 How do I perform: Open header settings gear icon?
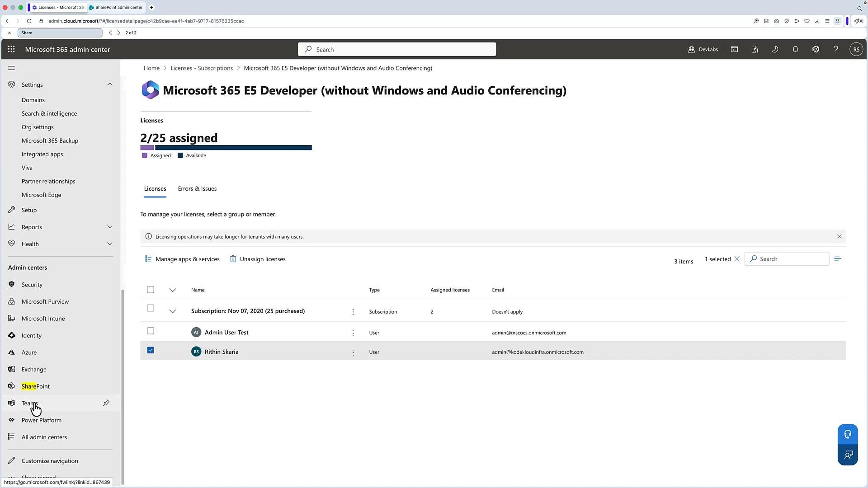[816, 49]
